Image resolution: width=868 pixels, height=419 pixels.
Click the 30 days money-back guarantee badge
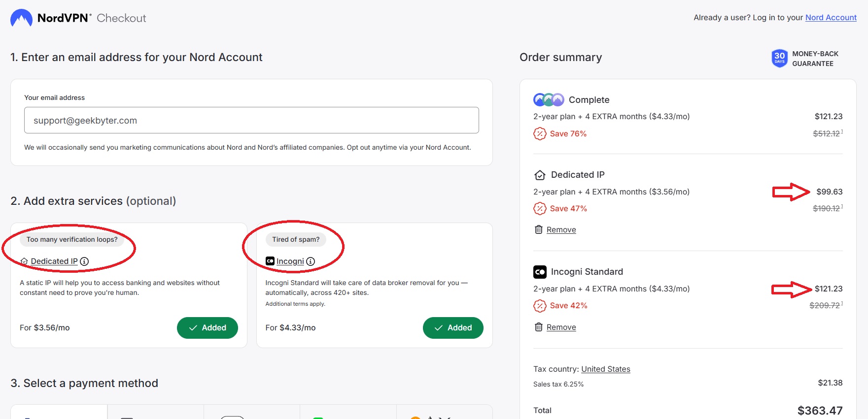805,59
